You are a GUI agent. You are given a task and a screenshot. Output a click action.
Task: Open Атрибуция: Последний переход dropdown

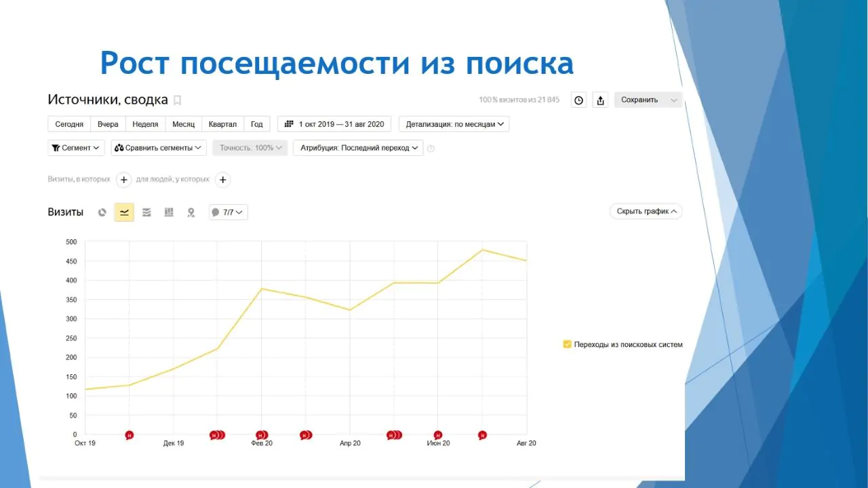(358, 148)
